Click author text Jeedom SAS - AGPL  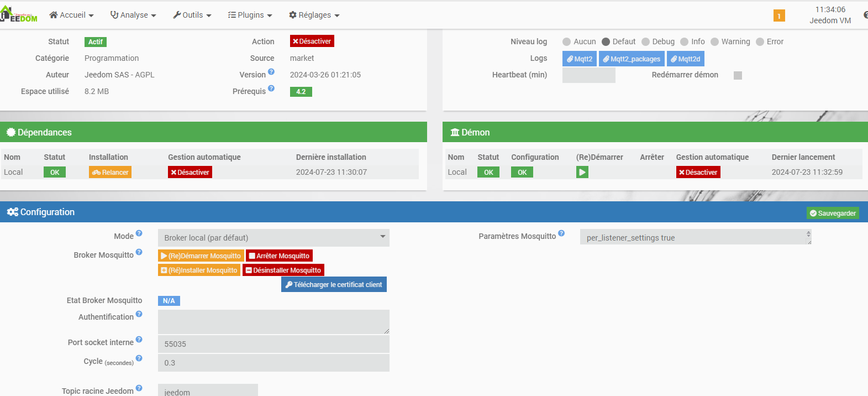(x=119, y=75)
